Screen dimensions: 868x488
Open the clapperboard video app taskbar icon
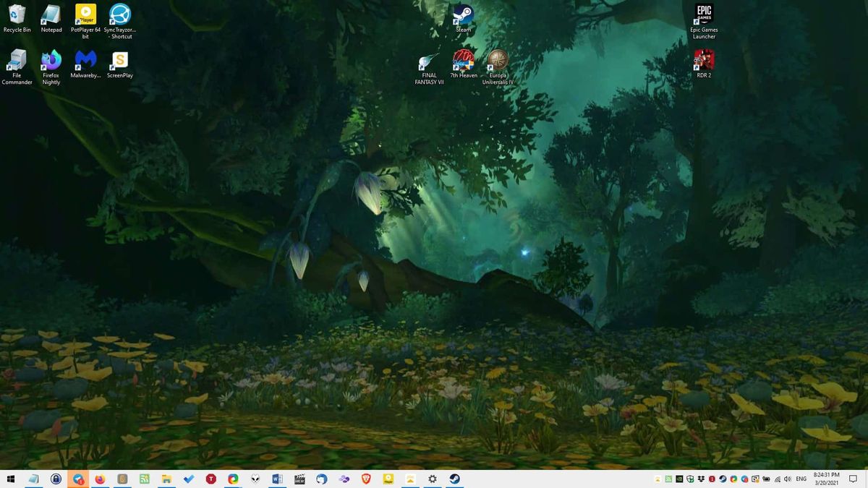tap(299, 479)
